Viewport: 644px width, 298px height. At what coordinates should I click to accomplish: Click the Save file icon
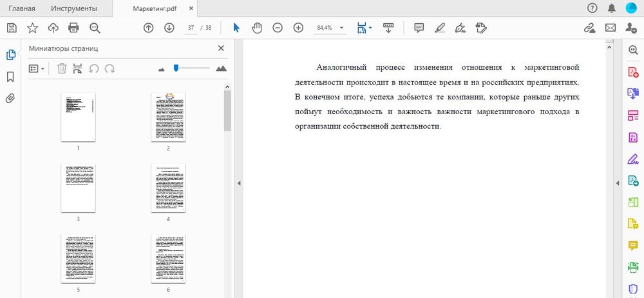click(11, 28)
